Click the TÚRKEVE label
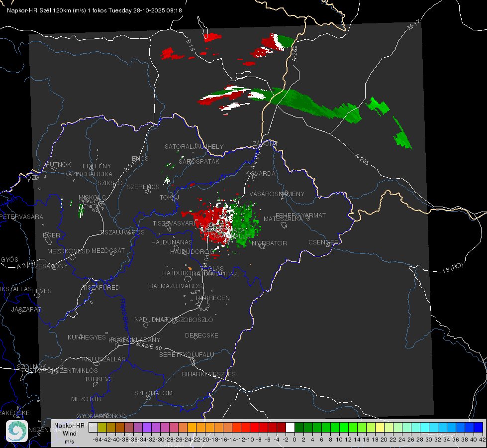This screenshot has width=487, height=448. 98,379
